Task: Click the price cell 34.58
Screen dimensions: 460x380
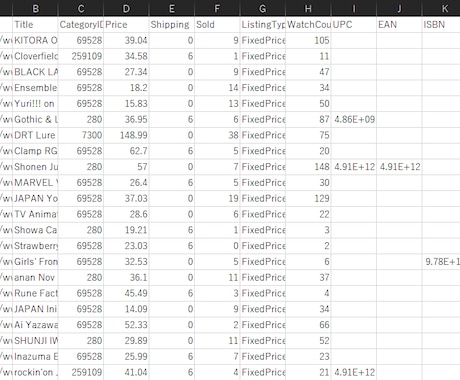Action: (x=126, y=56)
